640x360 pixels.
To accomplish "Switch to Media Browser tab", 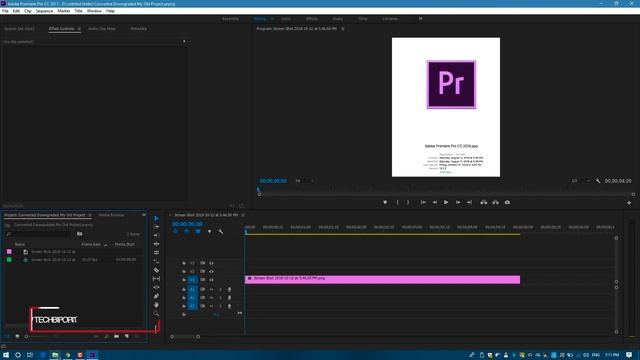I will tap(111, 215).
